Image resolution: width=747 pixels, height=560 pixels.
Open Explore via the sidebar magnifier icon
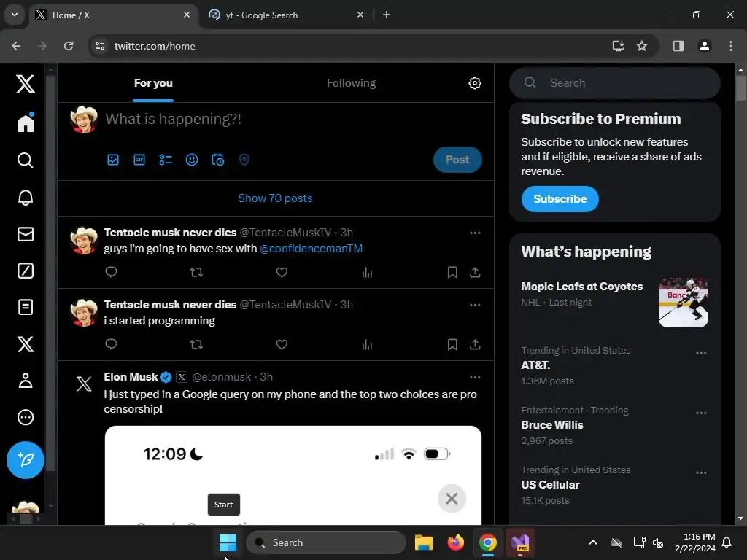pos(26,160)
